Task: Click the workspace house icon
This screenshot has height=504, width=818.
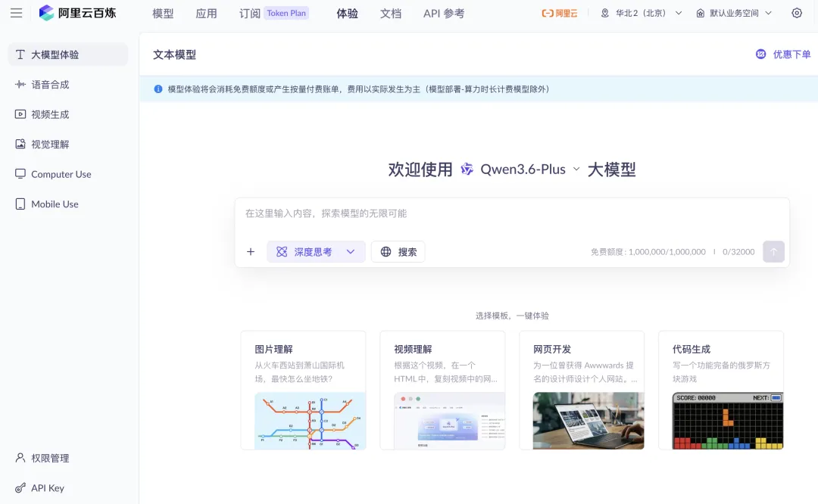Action: (700, 13)
